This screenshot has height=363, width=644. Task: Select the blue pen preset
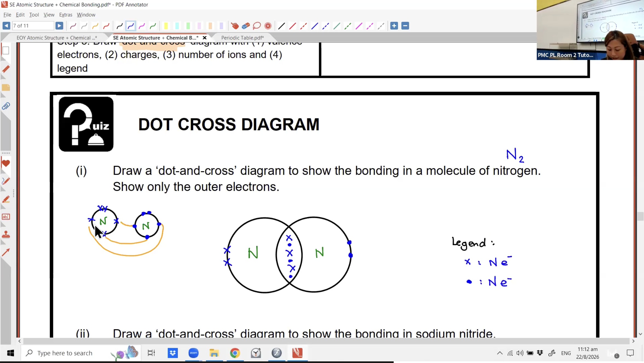(131, 26)
